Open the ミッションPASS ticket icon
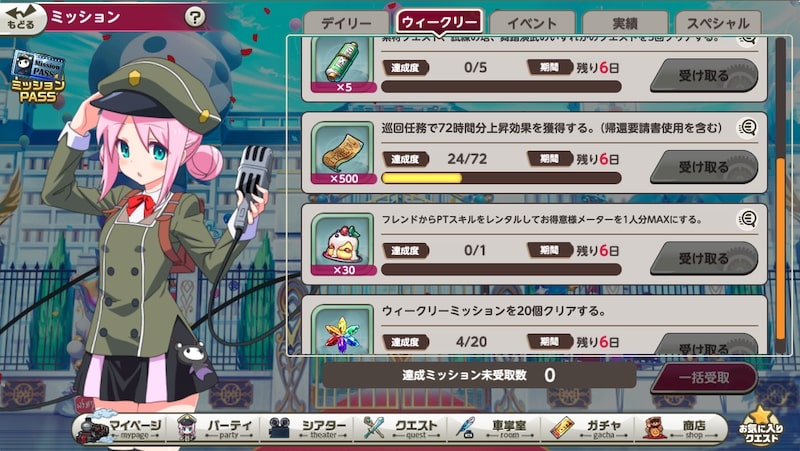The image size is (800, 451). click(38, 77)
